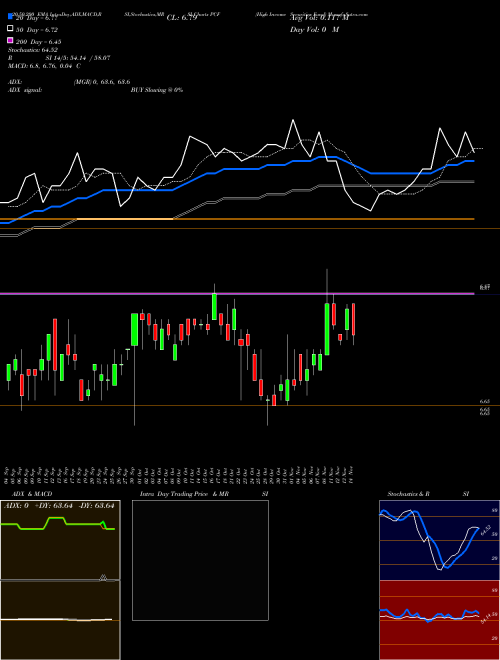Click the 'ADX: 0 +DY: 63.64 -DY: 63.64' header
Image resolution: width=500 pixels, height=660 pixels.
click(59, 506)
